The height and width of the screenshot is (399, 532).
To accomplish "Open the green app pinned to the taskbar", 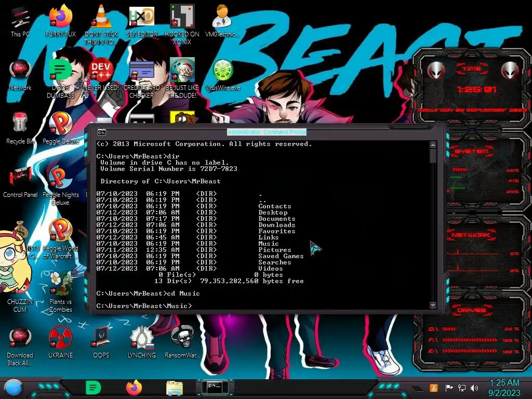I will point(94,388).
